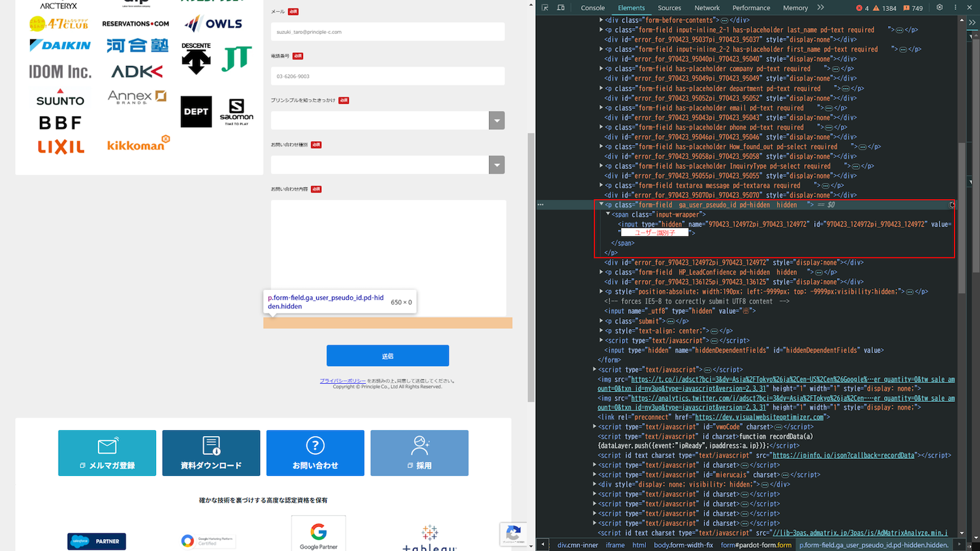Viewport: 980px width, 551px height.
Task: Open the analytics.twitter.com img src link
Action: tap(776, 403)
